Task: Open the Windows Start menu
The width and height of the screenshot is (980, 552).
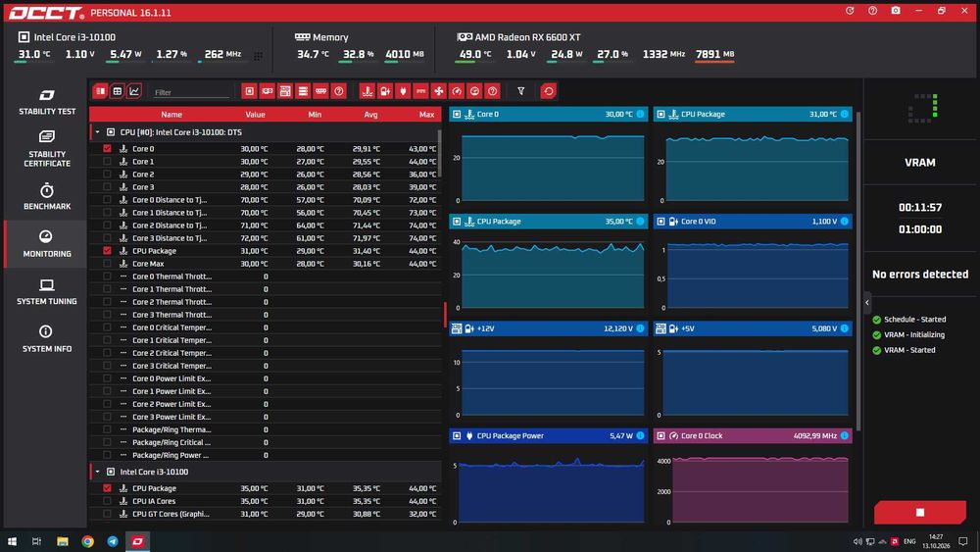Action: point(11,541)
